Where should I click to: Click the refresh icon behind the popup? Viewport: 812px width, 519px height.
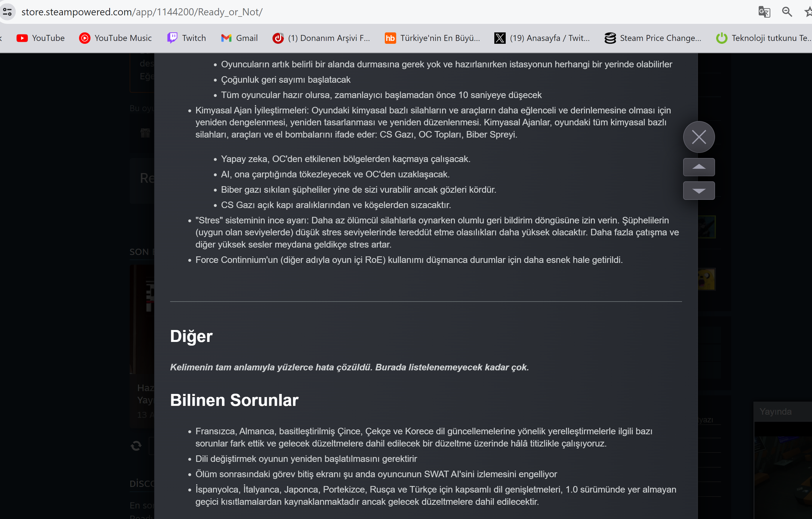[136, 446]
